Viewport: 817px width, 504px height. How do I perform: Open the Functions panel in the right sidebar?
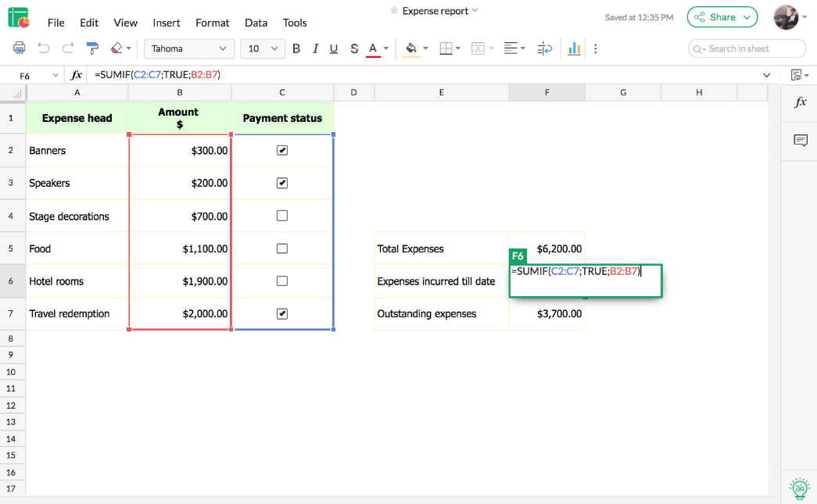798,101
